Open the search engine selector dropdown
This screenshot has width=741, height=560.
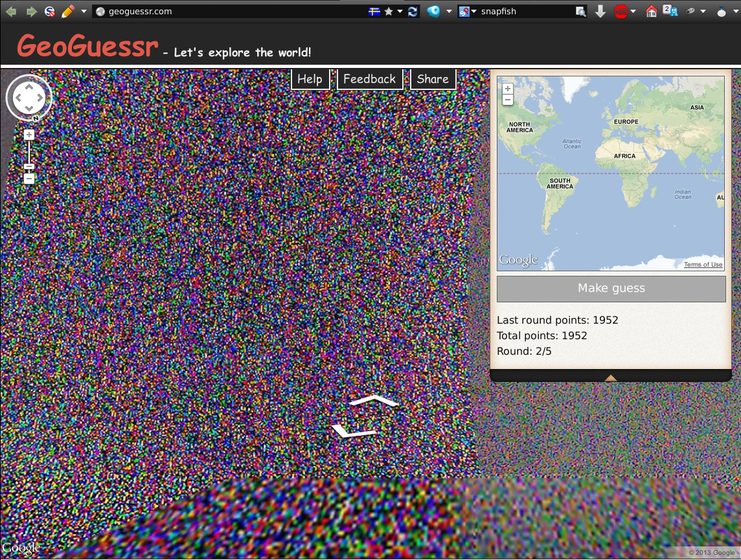468,12
